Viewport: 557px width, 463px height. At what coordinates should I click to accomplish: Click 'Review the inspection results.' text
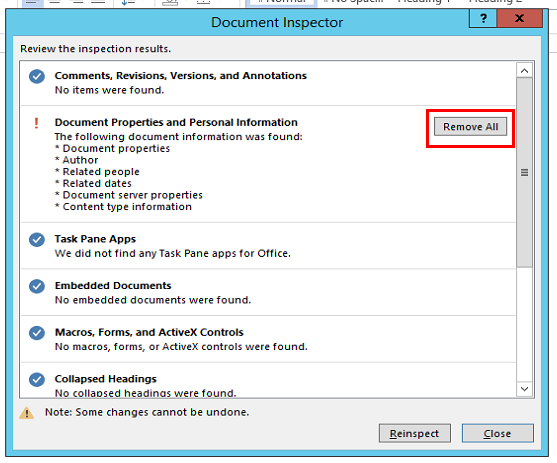point(96,49)
